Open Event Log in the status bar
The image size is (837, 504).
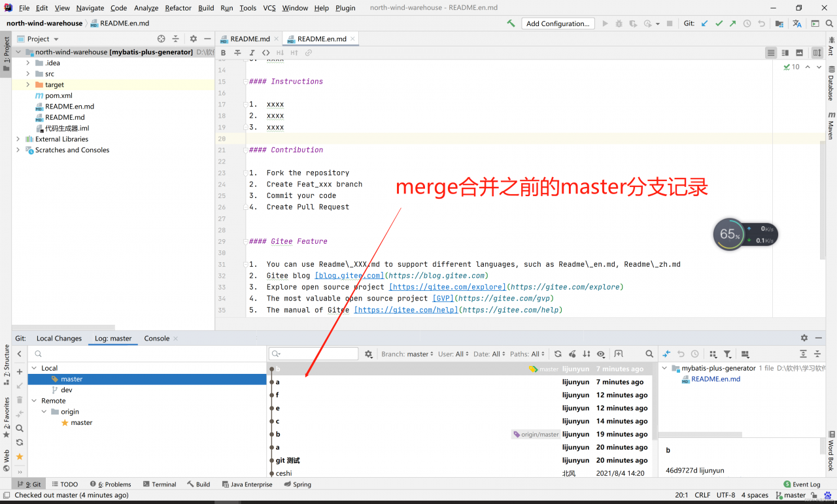click(802, 484)
